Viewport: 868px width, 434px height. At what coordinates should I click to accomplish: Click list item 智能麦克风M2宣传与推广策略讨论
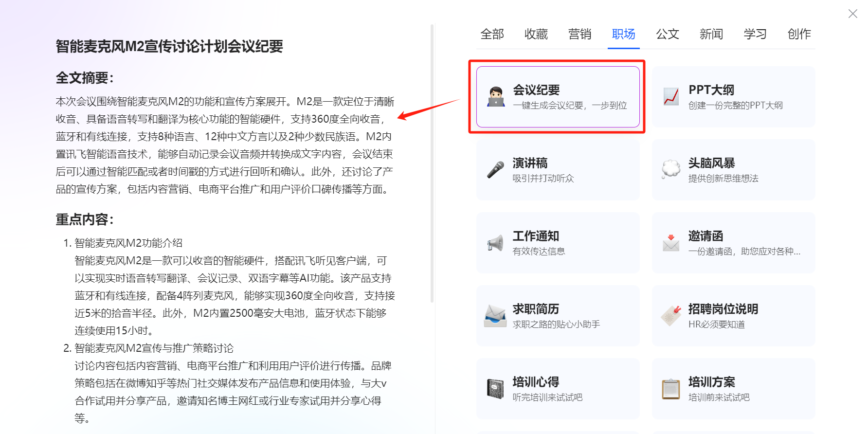pyautogui.click(x=154, y=348)
